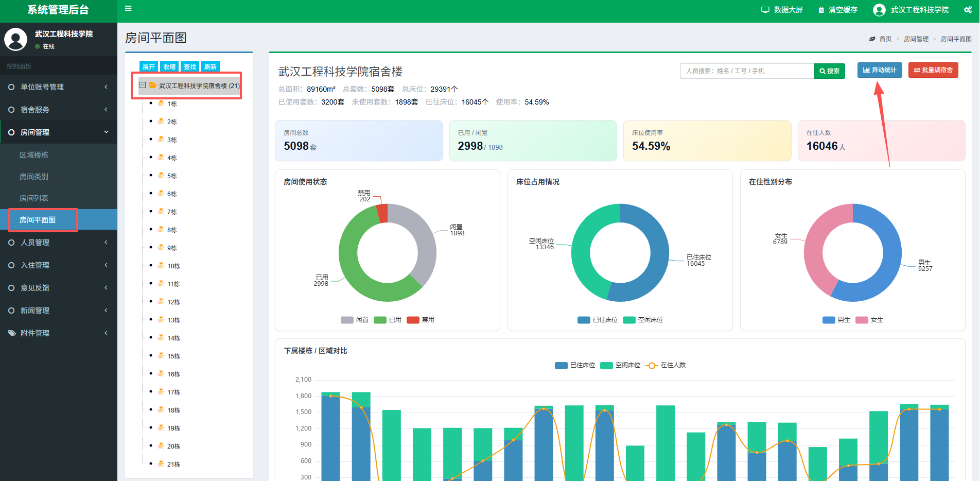Click the 清空缓存 trash icon

(821, 10)
